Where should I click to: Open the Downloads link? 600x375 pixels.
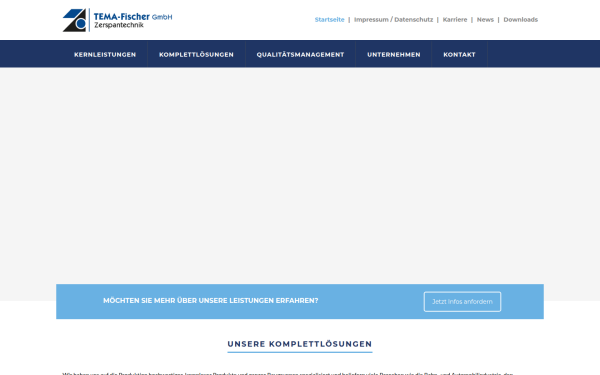[520, 20]
